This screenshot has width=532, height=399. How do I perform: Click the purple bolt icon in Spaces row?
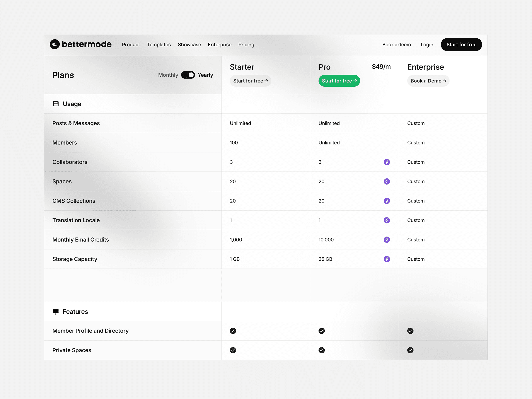(x=386, y=181)
